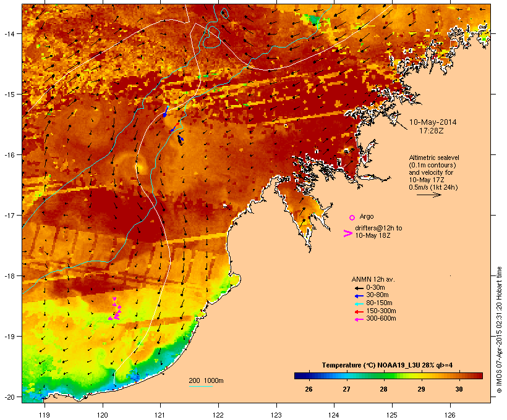This screenshot has width=507, height=420.
Task: Click the latitude axis label -14
Action: point(9,33)
